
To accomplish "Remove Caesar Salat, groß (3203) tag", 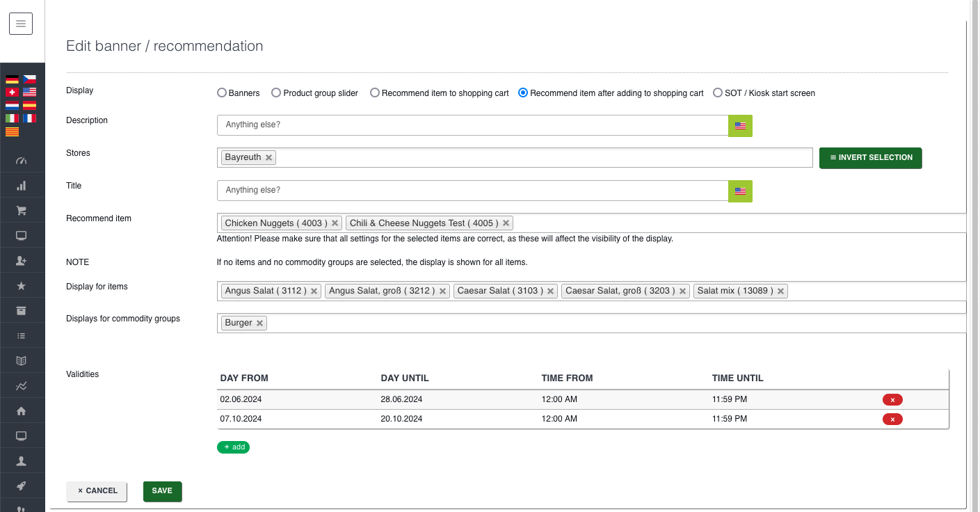I will click(x=683, y=291).
